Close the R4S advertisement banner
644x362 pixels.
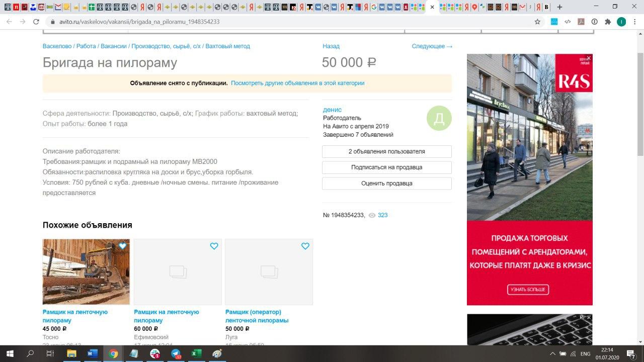(x=589, y=58)
